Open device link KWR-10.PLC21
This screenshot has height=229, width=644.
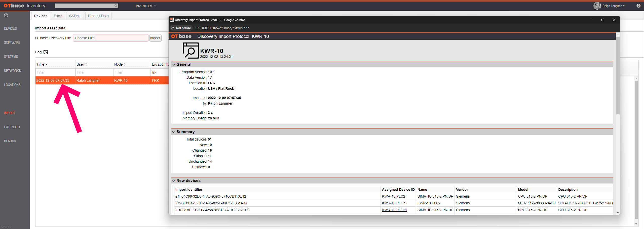tap(394, 210)
